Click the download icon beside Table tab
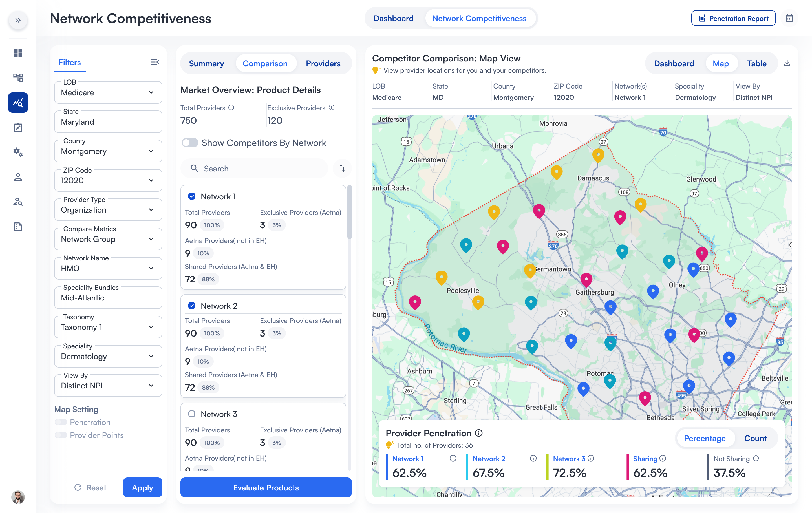 tap(787, 63)
